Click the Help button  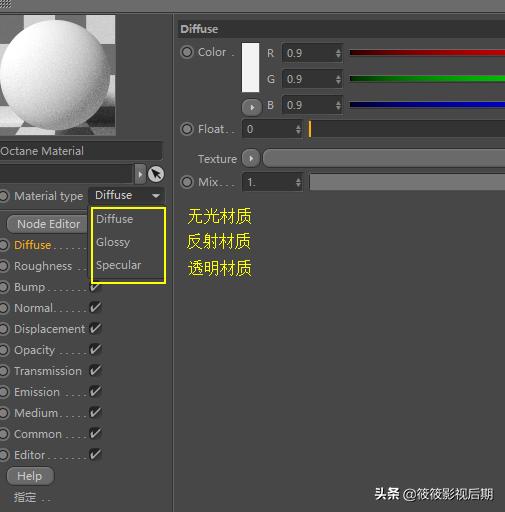[x=30, y=476]
